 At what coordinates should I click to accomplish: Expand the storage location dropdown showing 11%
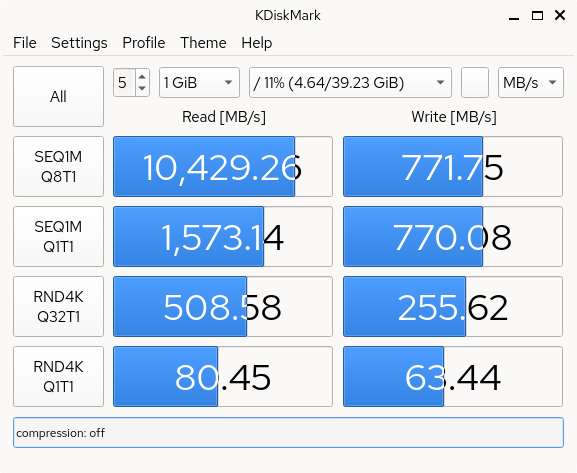coord(350,82)
